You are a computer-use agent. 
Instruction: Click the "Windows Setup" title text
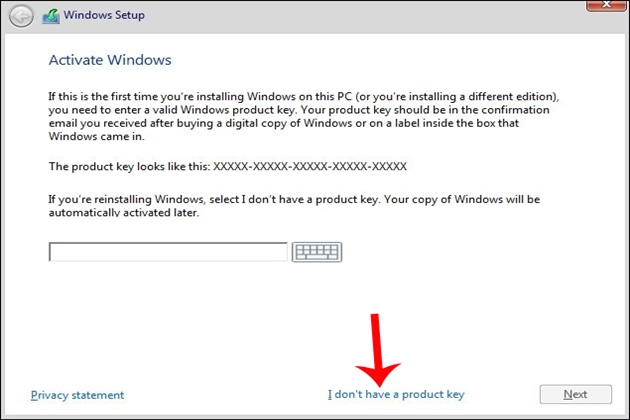tap(104, 16)
